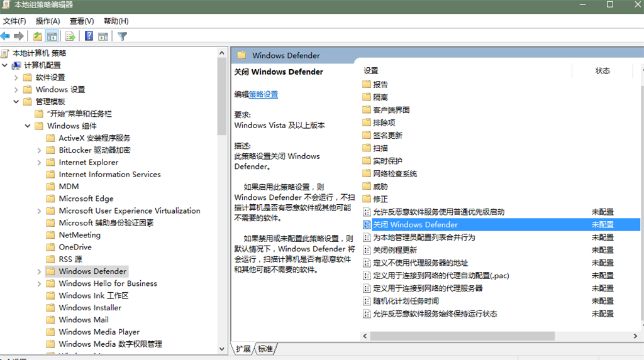This screenshot has height=360, width=644.
Task: Click the 策略设置 link
Action: coord(264,94)
